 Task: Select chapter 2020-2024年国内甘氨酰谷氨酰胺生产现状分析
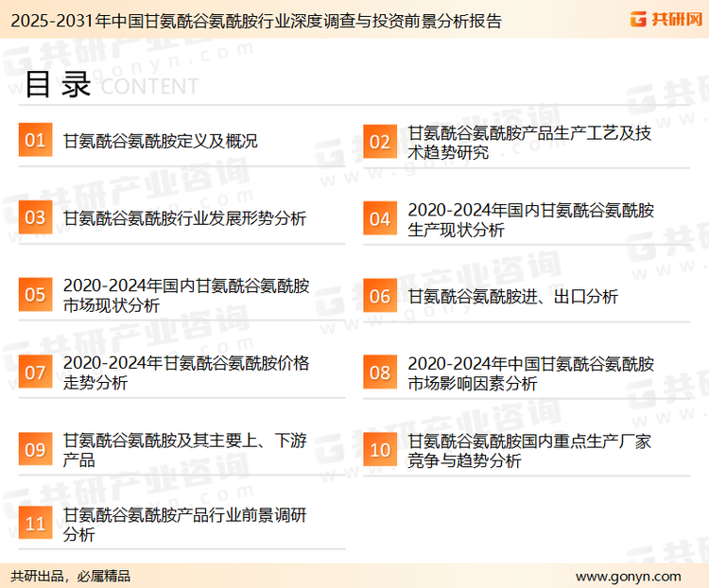tap(531, 220)
